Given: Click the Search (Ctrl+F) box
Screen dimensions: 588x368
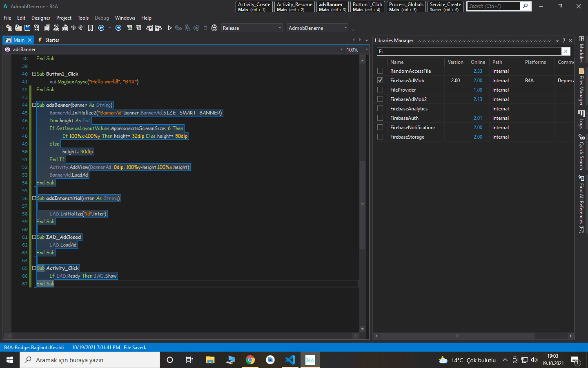Looking at the screenshot, I should tap(494, 6).
